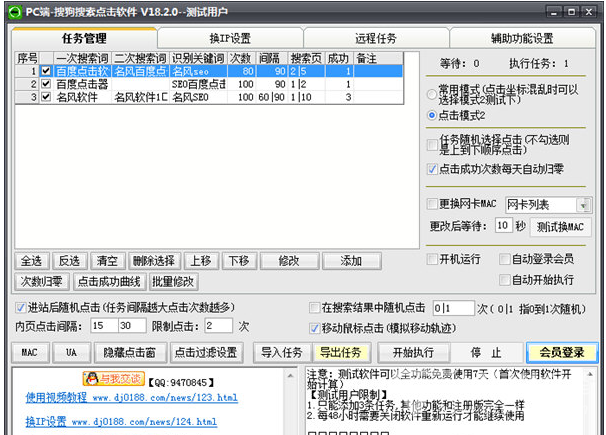Open the 换IP设置 tab

[230, 38]
